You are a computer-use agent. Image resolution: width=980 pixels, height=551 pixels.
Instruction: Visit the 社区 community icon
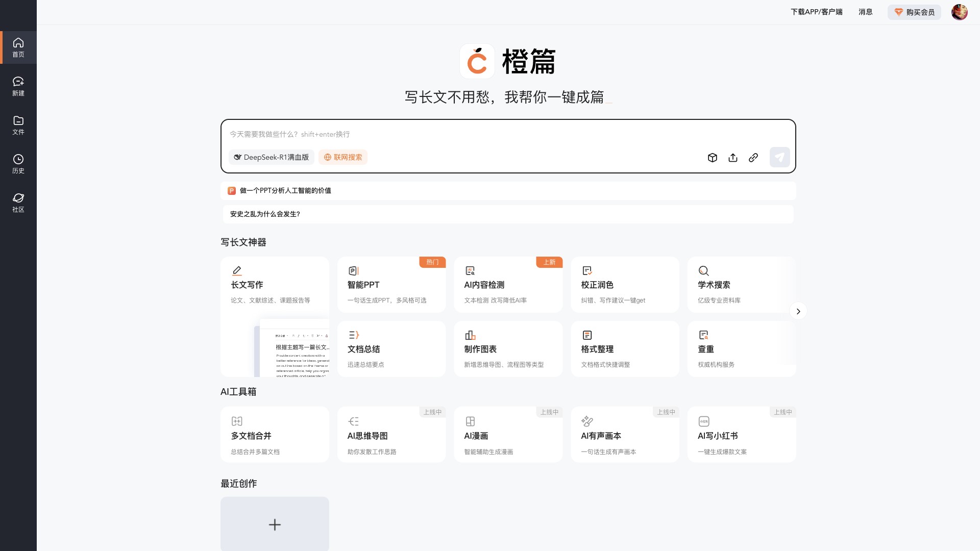pos(18,202)
